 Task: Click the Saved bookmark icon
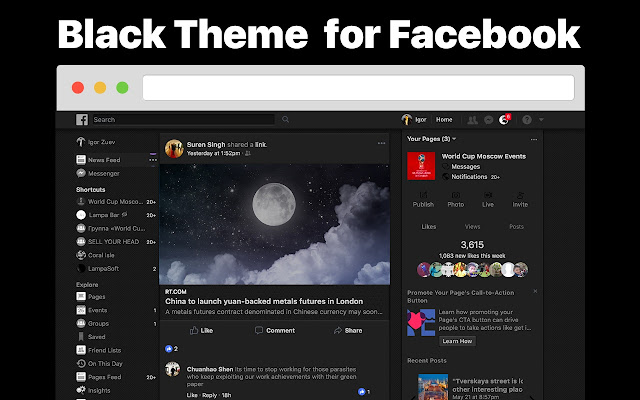point(81,337)
